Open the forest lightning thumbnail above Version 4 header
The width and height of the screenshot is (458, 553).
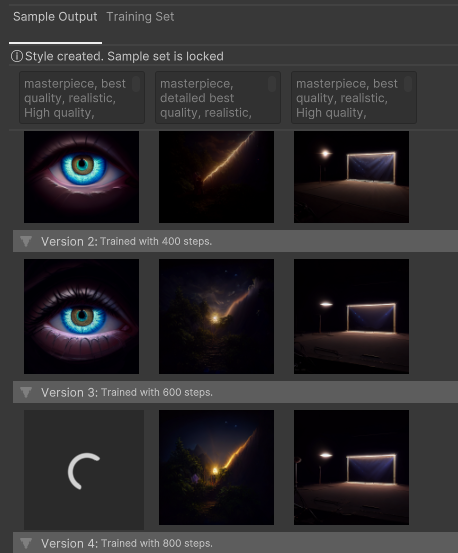tap(216, 467)
